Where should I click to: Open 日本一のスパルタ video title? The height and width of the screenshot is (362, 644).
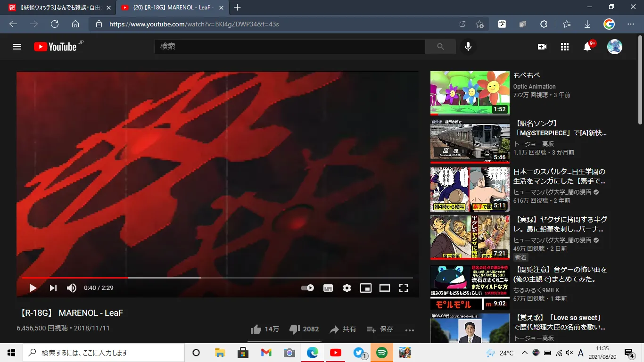[x=559, y=176]
